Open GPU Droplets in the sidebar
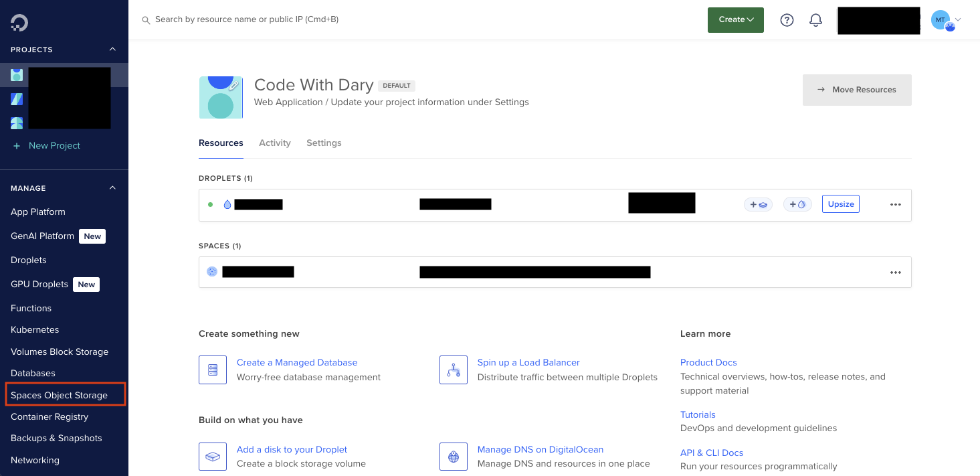980x476 pixels. 39,285
